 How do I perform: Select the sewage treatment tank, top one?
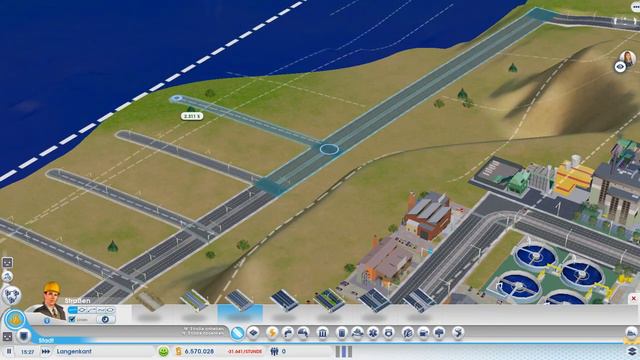coord(535,256)
